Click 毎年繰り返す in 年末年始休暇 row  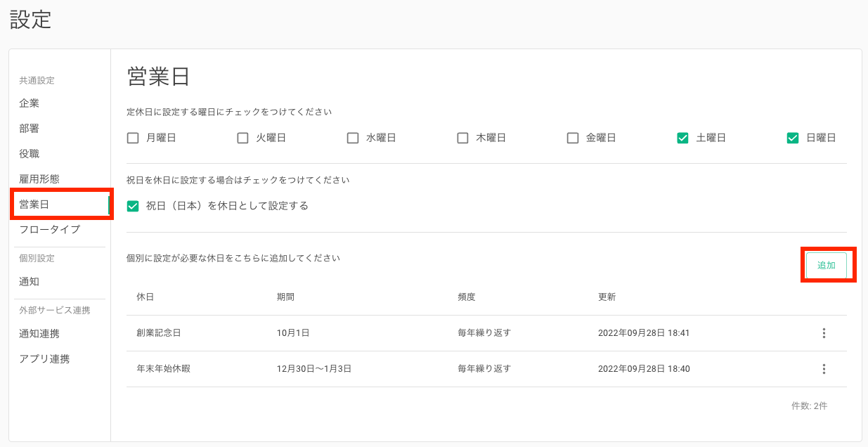[484, 369]
